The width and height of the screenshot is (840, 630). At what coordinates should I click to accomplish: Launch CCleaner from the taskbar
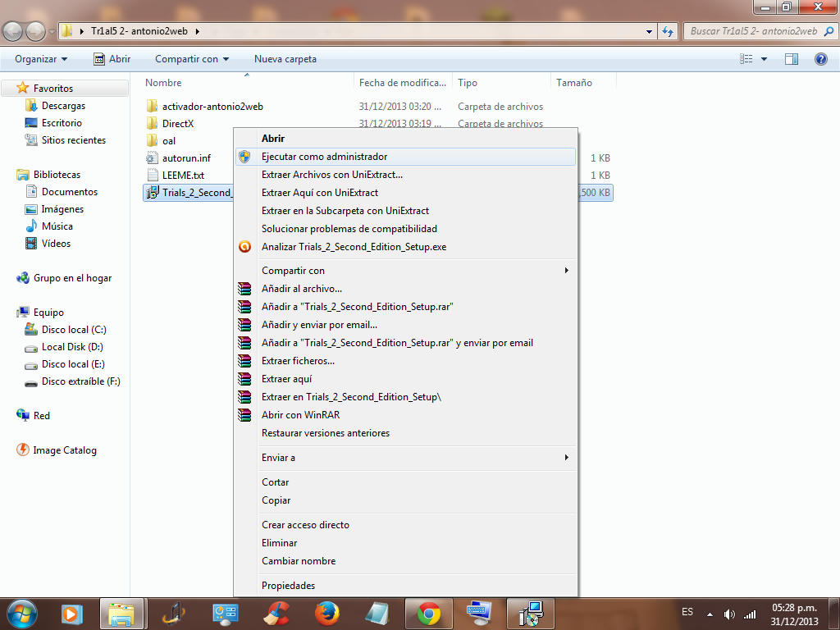coord(276,613)
